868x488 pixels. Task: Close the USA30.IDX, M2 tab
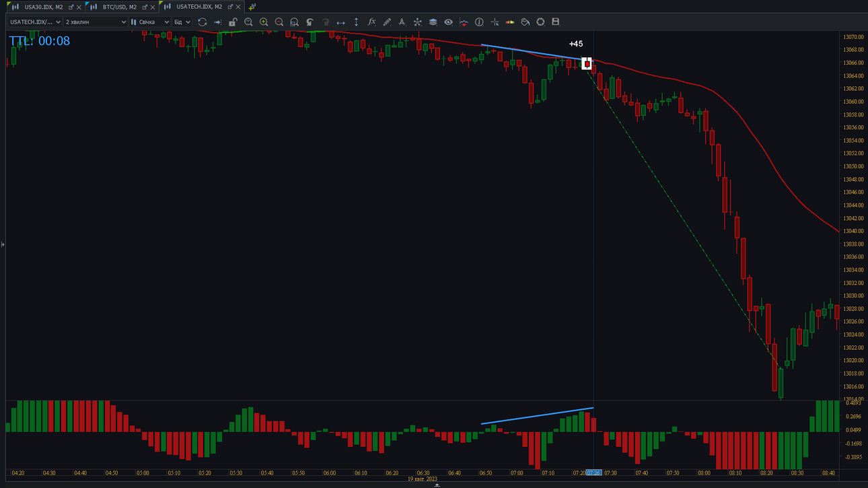[x=79, y=7]
